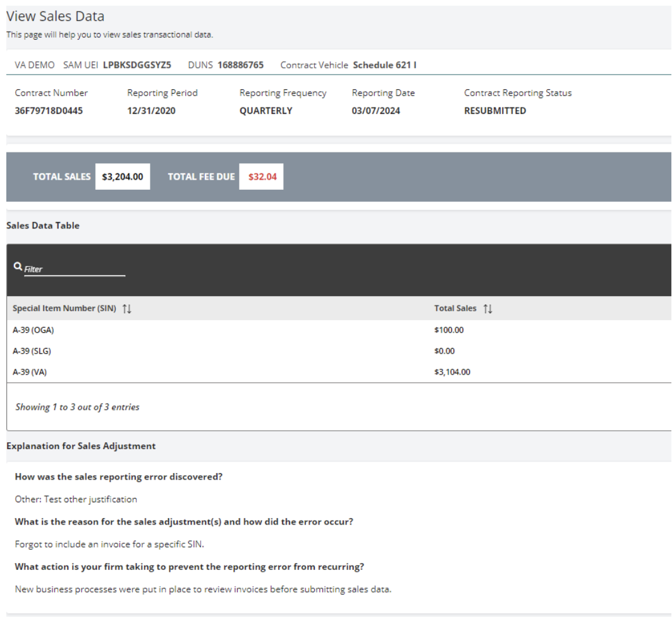This screenshot has height=625, width=672.
Task: Click the TOTAL FEE DUE label
Action: 201,176
